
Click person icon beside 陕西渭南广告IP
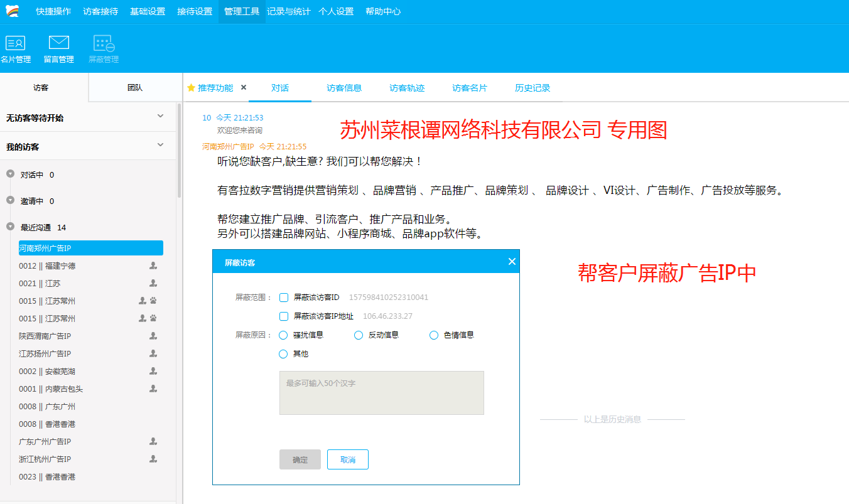tap(153, 336)
